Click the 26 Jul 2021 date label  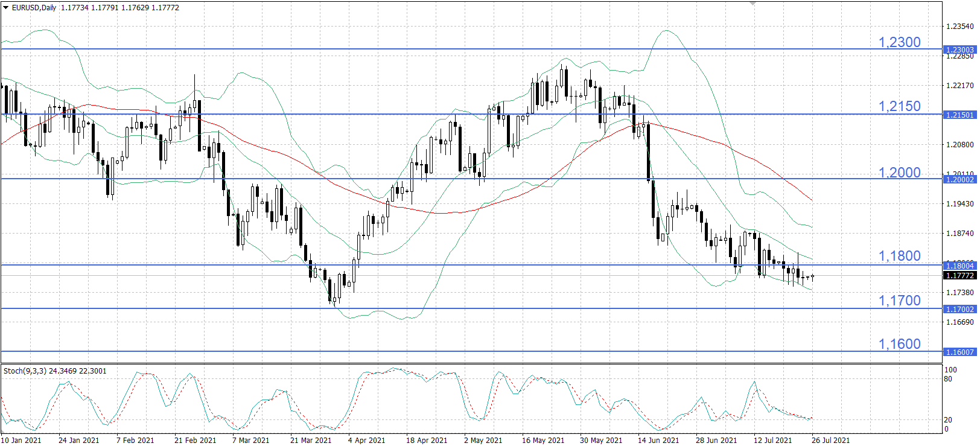click(830, 440)
